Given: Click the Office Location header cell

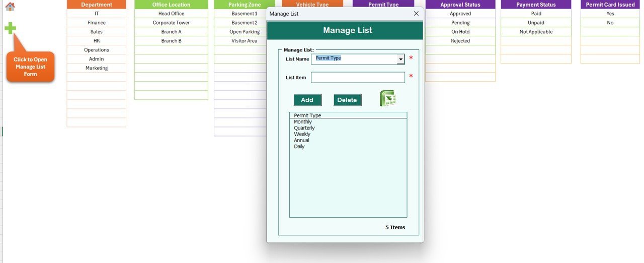Looking at the screenshot, I should pos(171,5).
